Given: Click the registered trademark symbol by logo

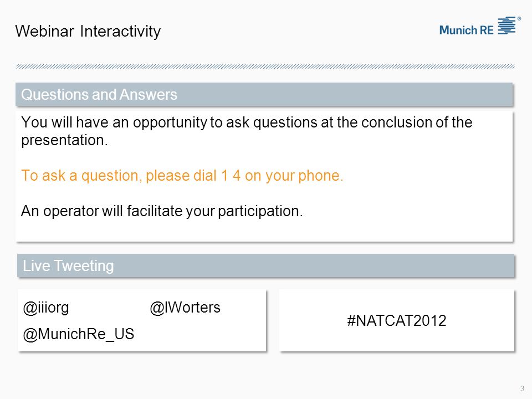Looking at the screenshot, I should (519, 19).
